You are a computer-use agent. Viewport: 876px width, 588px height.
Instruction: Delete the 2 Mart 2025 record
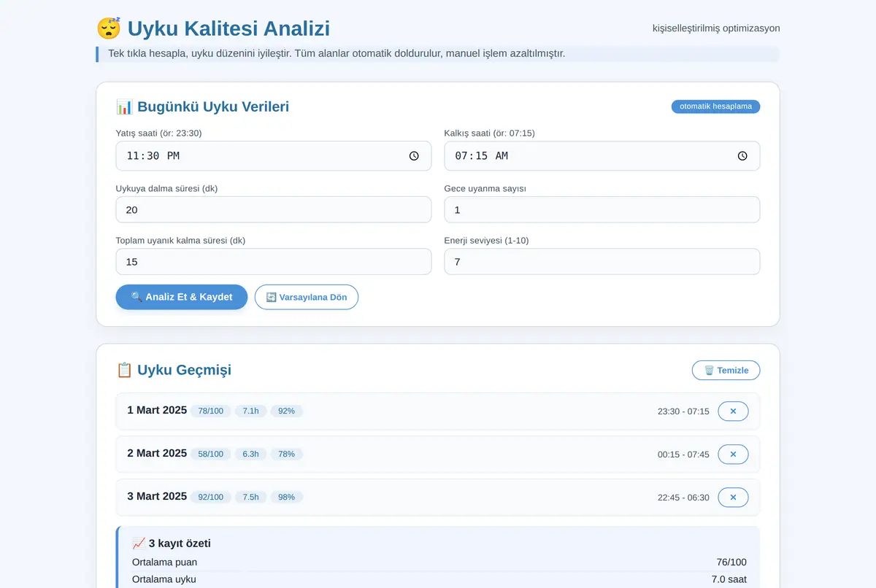pyautogui.click(x=733, y=454)
